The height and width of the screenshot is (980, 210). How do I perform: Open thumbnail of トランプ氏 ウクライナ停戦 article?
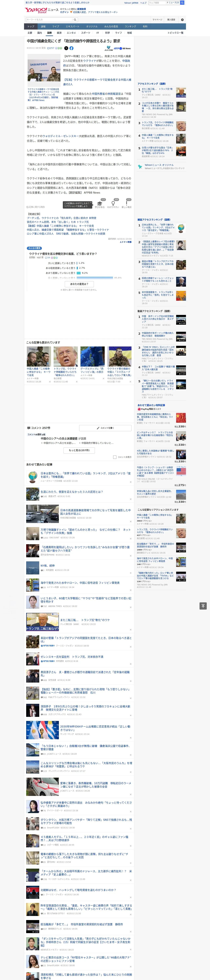point(66,356)
